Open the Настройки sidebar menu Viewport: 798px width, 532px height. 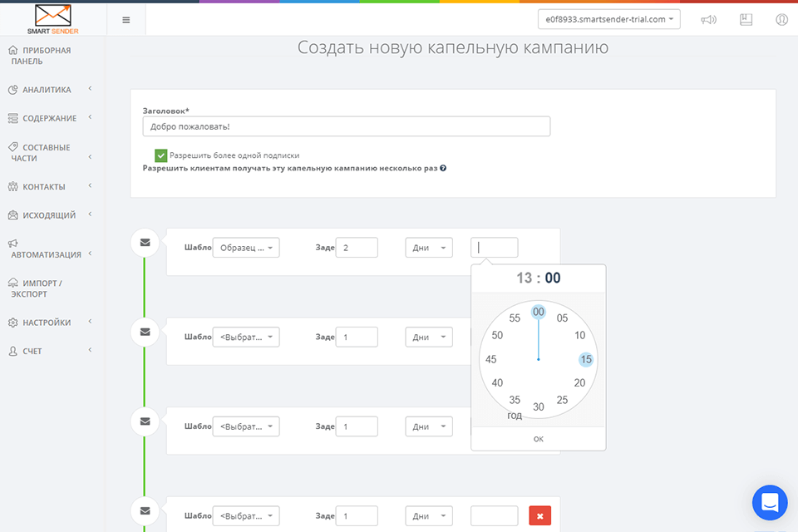[49, 323]
